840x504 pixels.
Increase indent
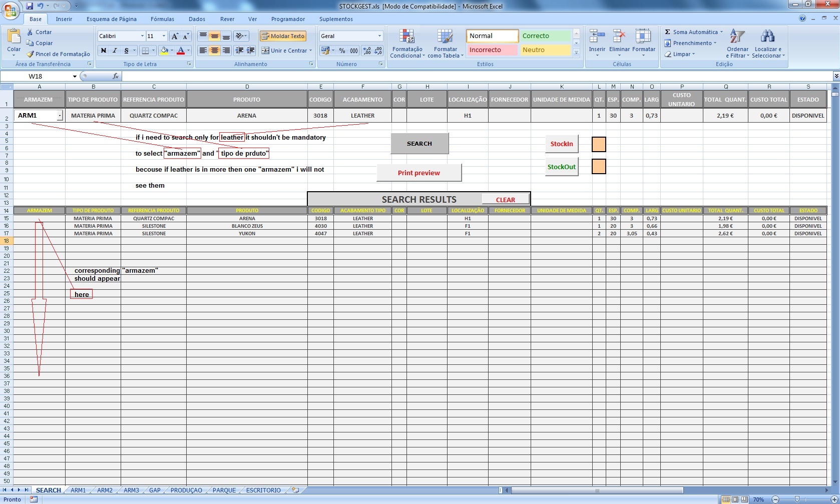pos(251,51)
